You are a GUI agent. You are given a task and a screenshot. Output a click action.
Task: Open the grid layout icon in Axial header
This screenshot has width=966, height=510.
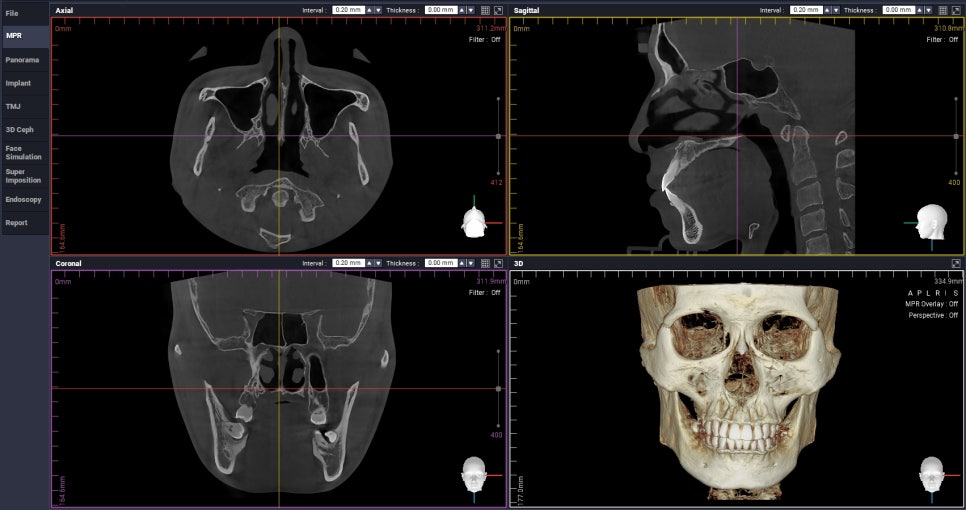(485, 10)
